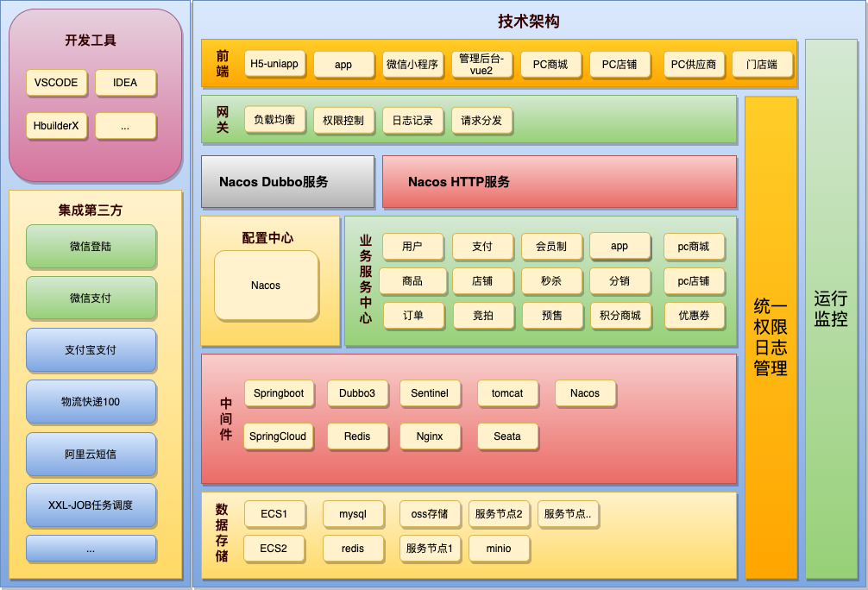
Task: Click the tomcat middleware box
Action: coord(507,393)
